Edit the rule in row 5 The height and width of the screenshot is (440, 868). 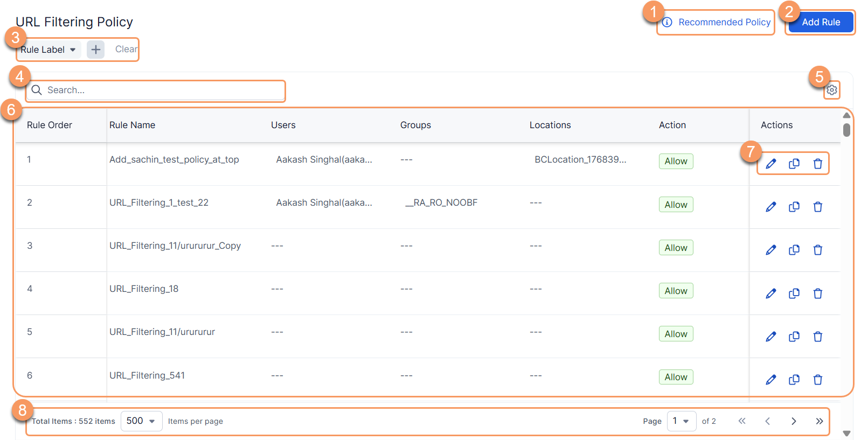pos(771,337)
